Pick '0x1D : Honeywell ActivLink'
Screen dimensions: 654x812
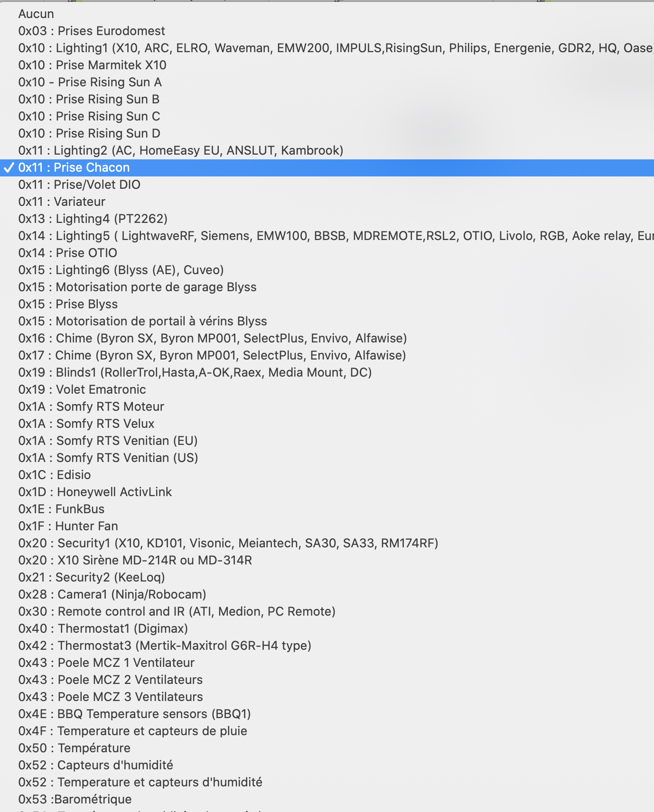pyautogui.click(x=327, y=492)
